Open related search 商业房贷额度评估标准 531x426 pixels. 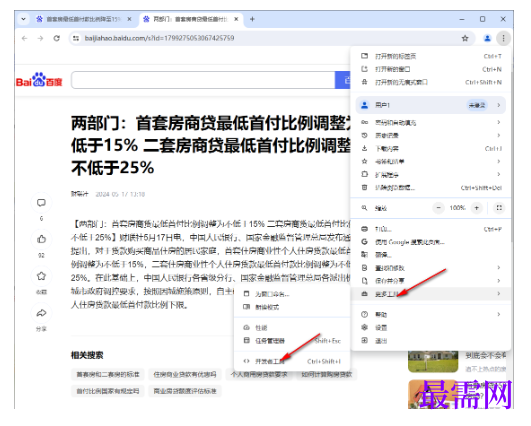[185, 391]
